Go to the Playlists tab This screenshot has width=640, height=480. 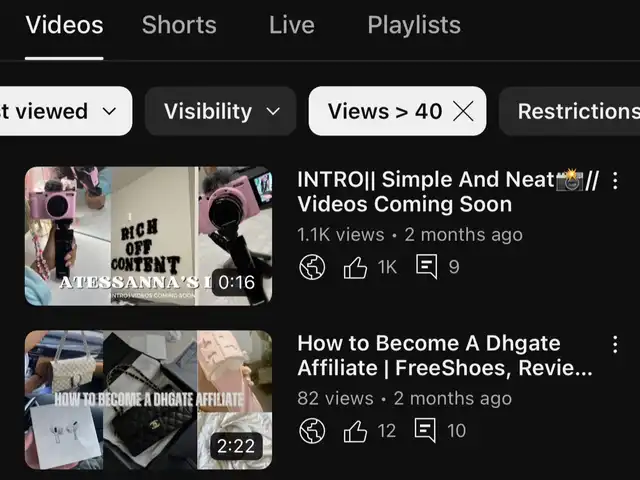[414, 25]
